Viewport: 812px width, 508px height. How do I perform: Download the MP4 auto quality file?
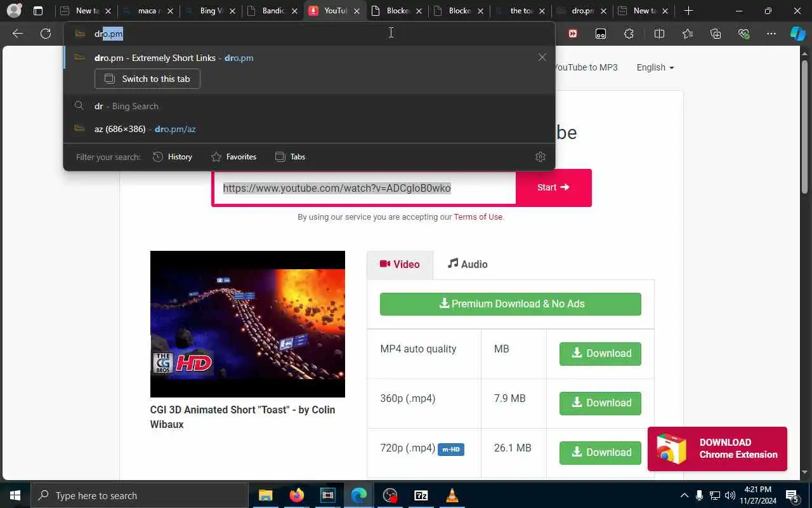(600, 354)
